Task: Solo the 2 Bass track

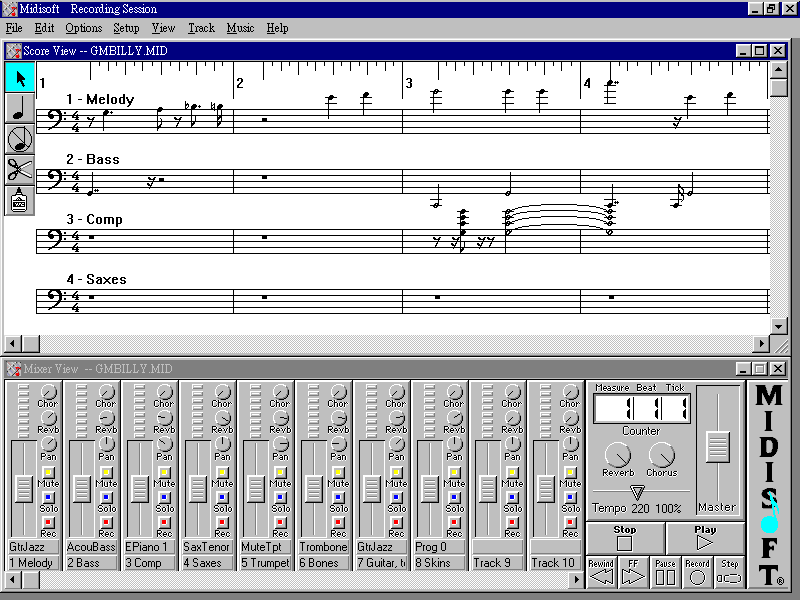Action: (106, 497)
